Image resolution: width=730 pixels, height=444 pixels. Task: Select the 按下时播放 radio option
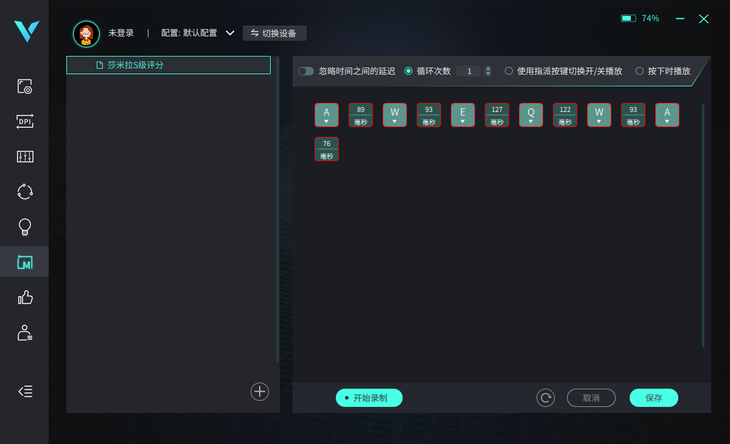tap(640, 71)
